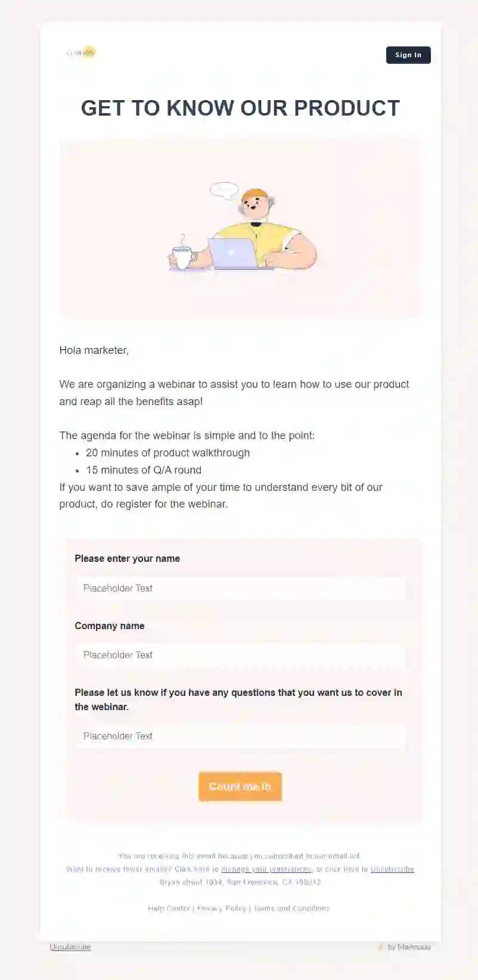Open the Help Center link
This screenshot has height=980, width=478.
point(169,908)
